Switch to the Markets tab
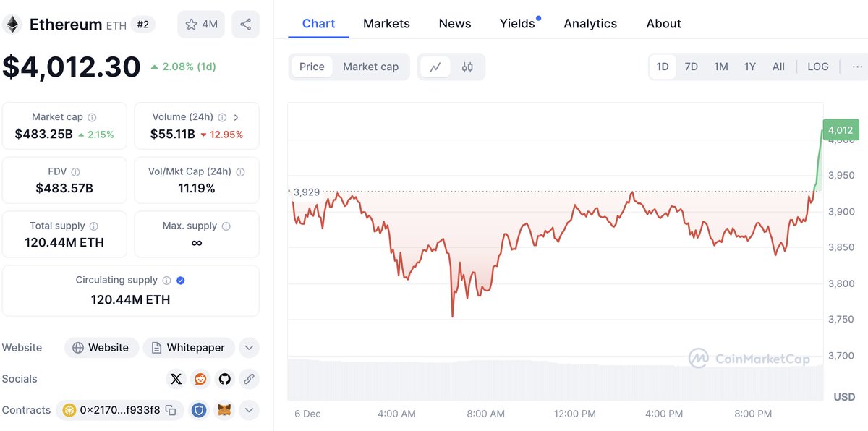 (x=386, y=24)
